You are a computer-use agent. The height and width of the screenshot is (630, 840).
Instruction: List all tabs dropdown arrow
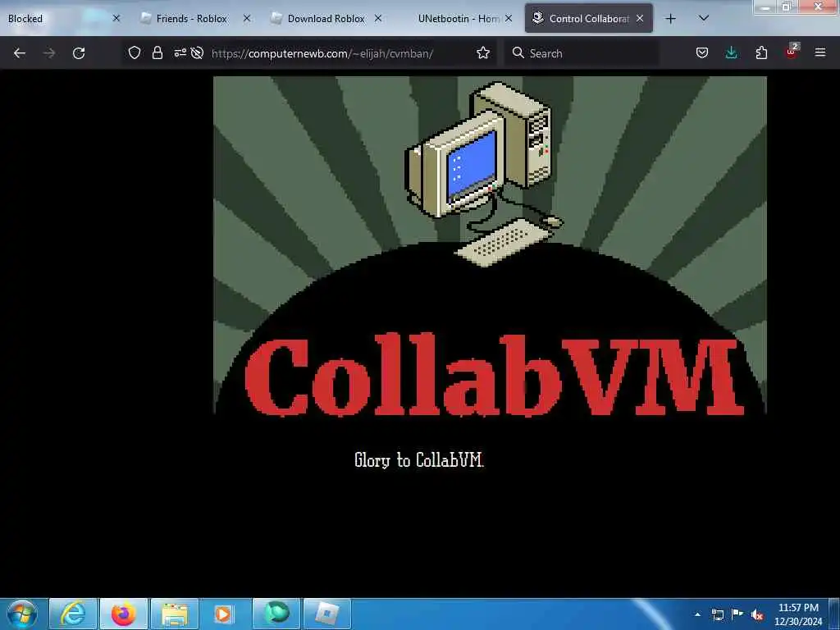pyautogui.click(x=704, y=18)
